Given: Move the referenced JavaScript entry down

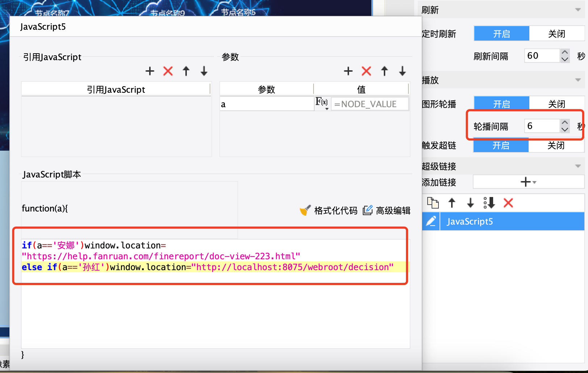Looking at the screenshot, I should [x=204, y=71].
